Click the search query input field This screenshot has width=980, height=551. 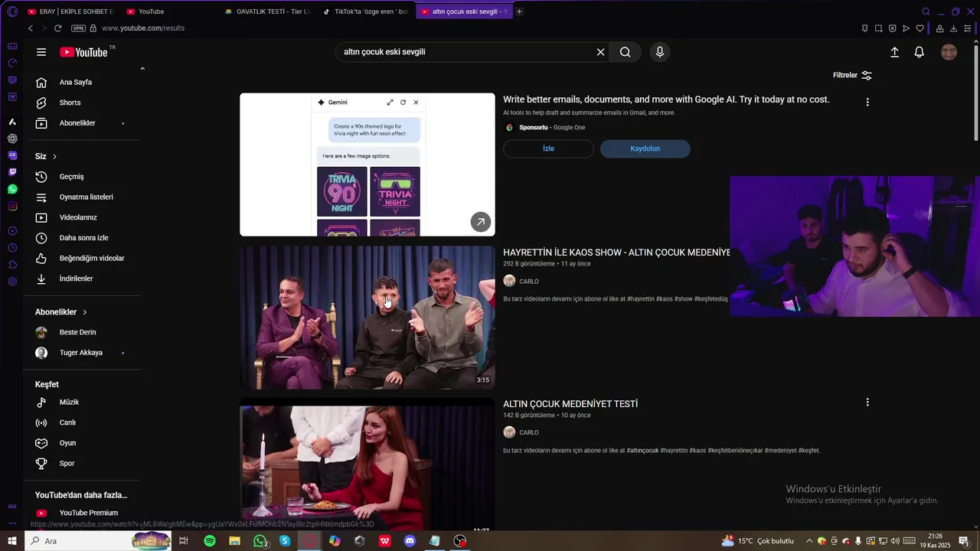tap(467, 52)
